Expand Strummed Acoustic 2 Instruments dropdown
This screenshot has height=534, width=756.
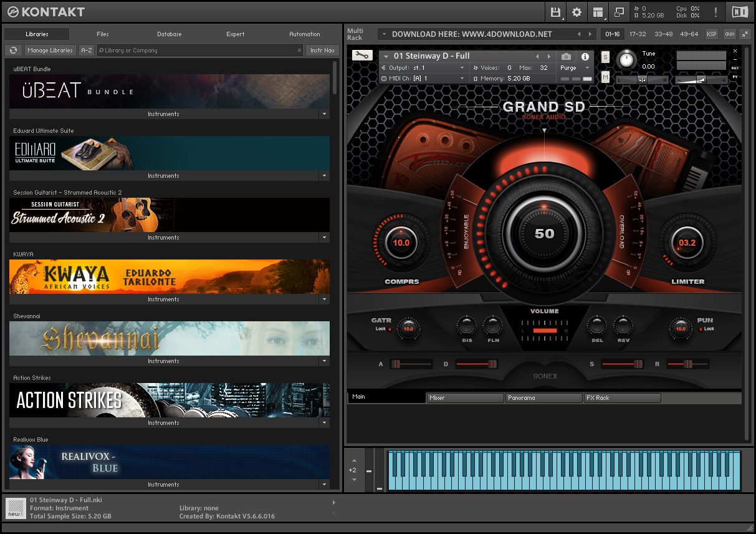pyautogui.click(x=323, y=238)
